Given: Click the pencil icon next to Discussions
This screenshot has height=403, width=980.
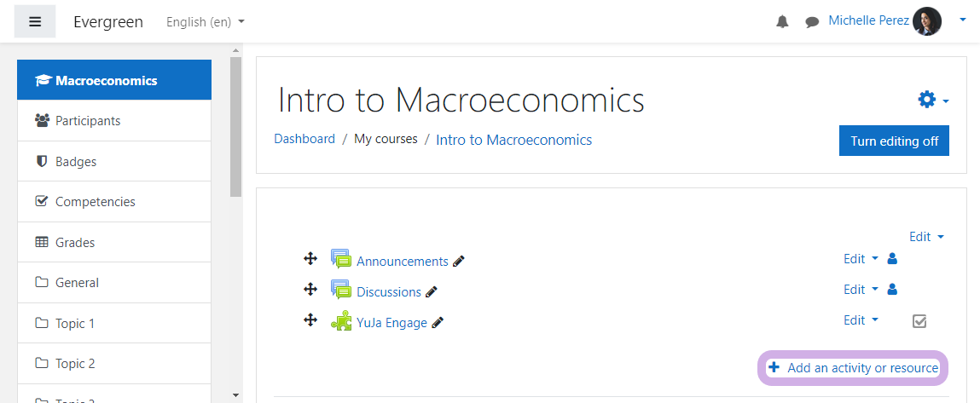Looking at the screenshot, I should 432,291.
